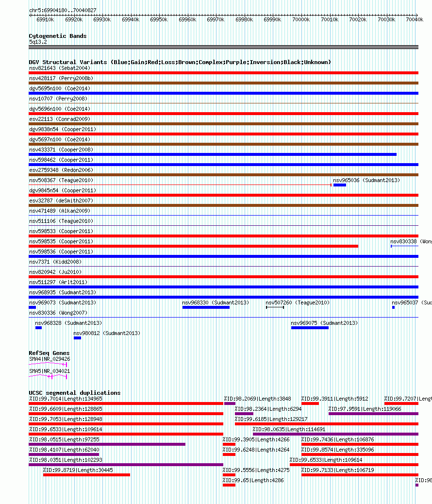Click the %ID:98.0351|Length:102293 duplication label
The width and height of the screenshot is (432, 504).
[66, 460]
